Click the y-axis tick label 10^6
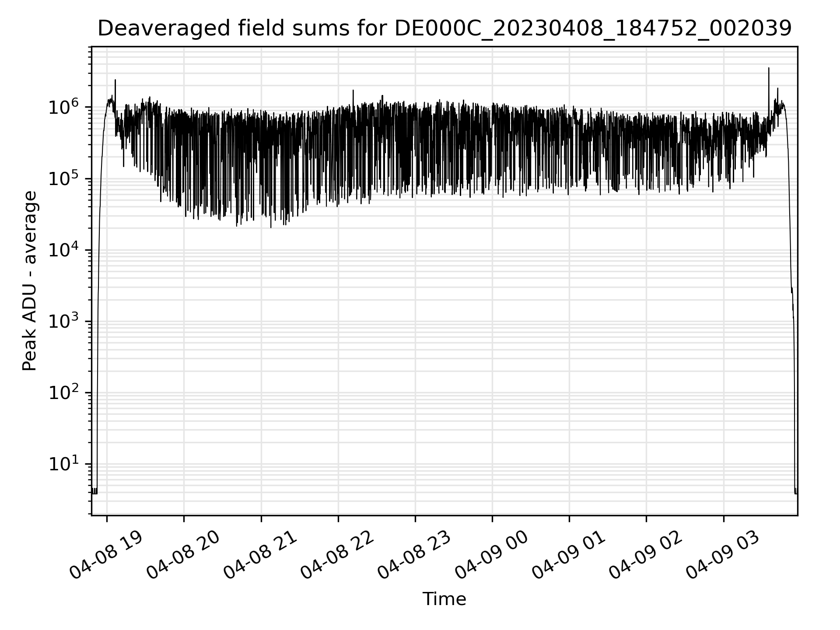840x630 pixels. (63, 106)
